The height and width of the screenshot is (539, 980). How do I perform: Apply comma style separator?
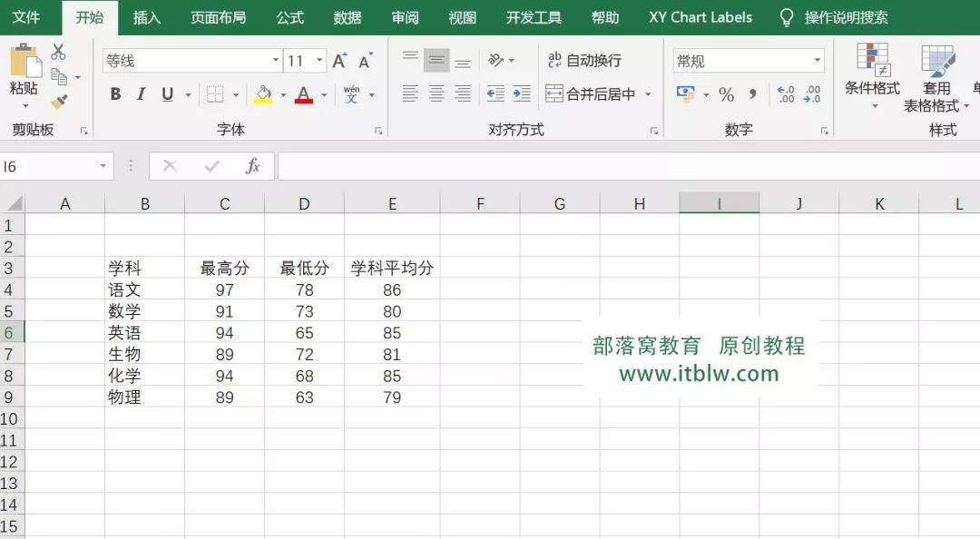[x=752, y=94]
